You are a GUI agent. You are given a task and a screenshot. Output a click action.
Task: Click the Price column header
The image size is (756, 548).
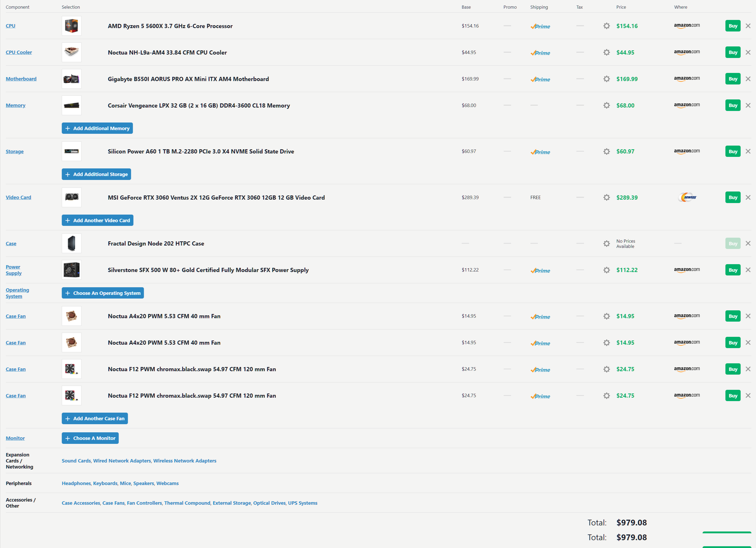[621, 7]
